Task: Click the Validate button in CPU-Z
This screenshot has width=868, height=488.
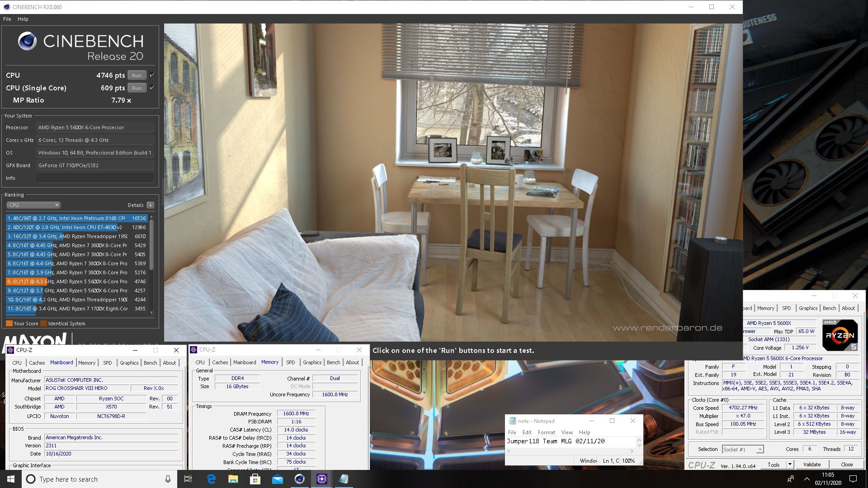Action: point(811,465)
